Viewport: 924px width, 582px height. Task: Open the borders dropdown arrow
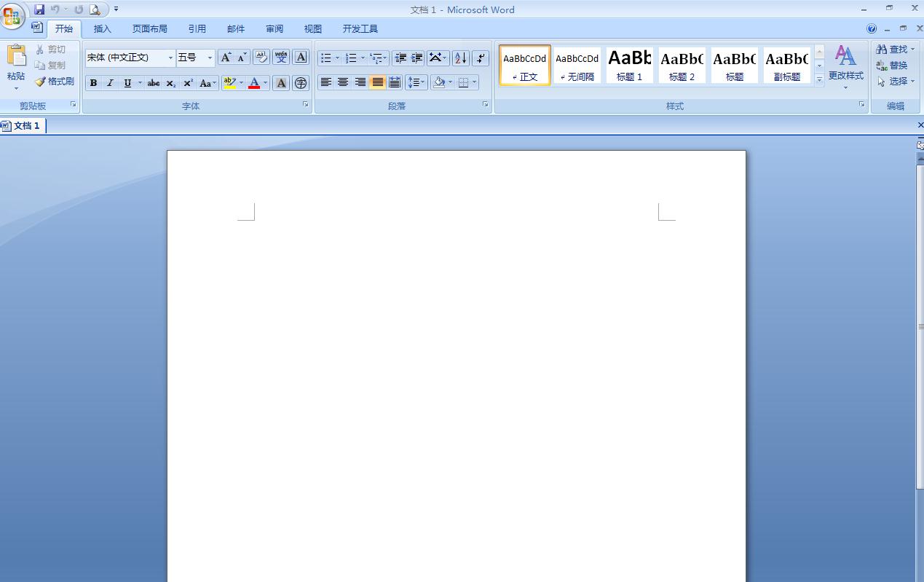tap(475, 82)
